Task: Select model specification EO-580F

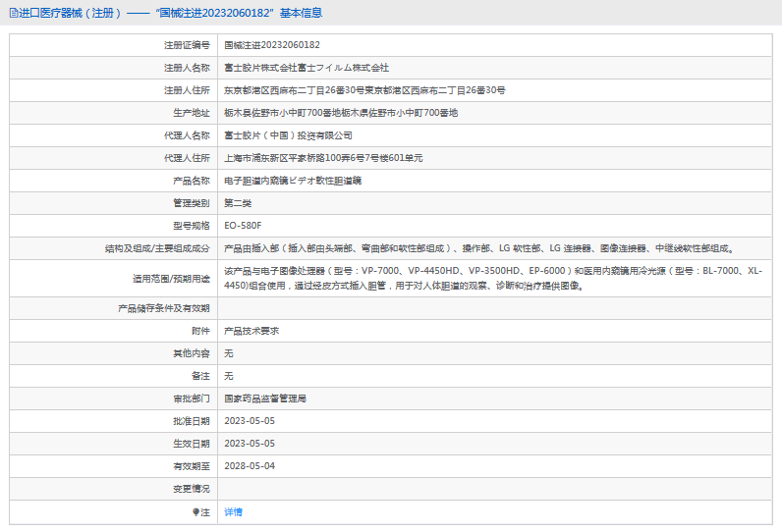Action: tap(242, 226)
